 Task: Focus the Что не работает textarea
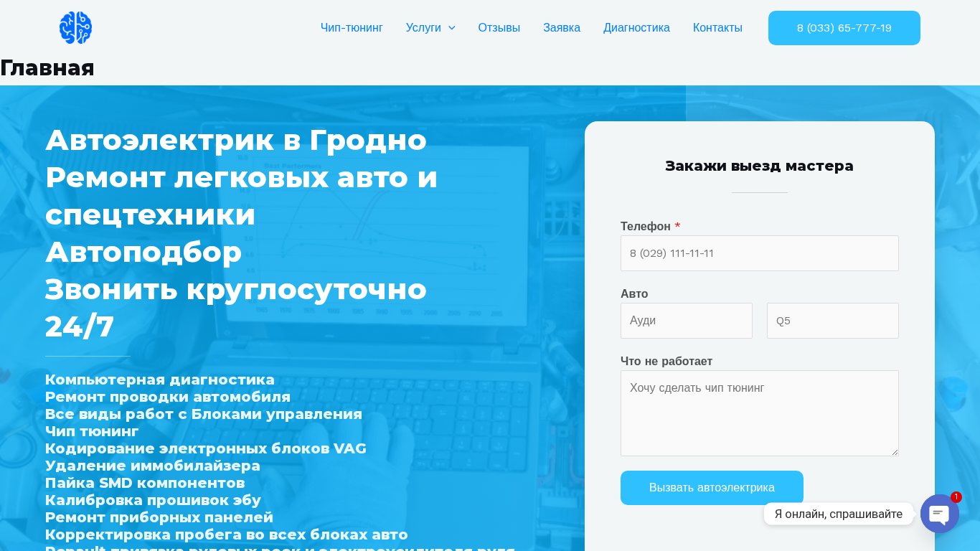760,413
